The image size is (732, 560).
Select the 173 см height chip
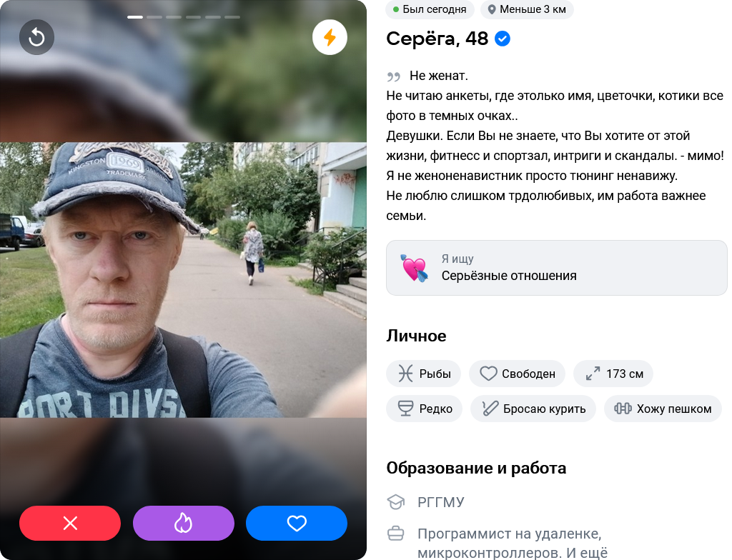(613, 374)
